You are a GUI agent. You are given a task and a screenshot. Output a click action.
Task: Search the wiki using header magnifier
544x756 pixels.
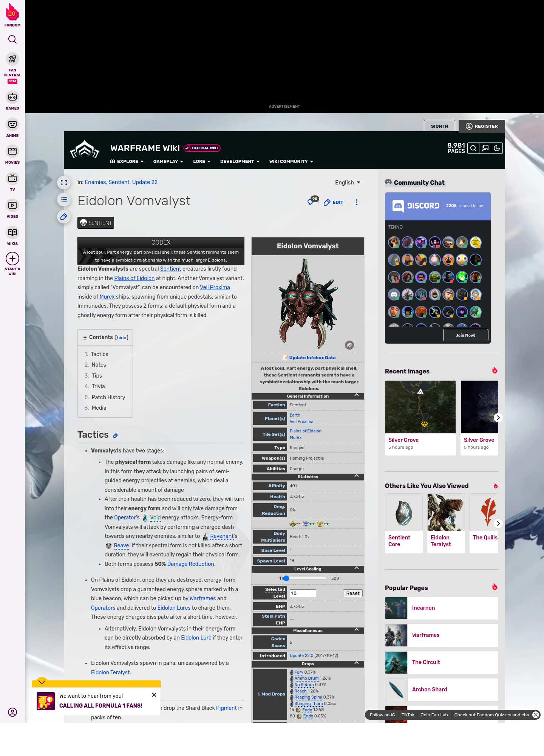473,149
